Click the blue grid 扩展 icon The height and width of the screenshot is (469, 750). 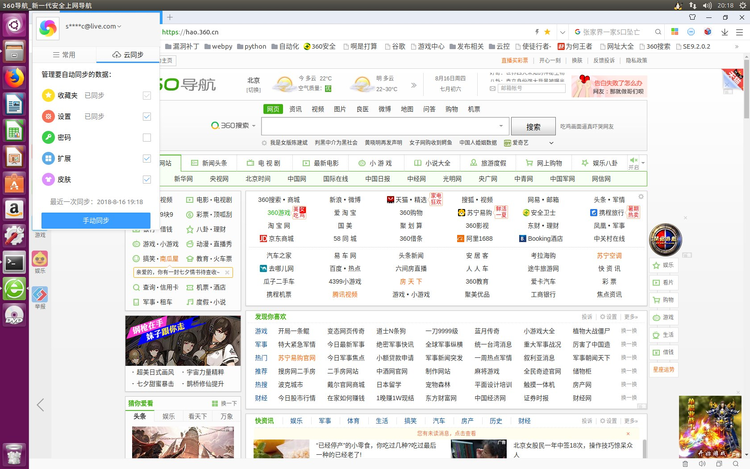coord(48,158)
